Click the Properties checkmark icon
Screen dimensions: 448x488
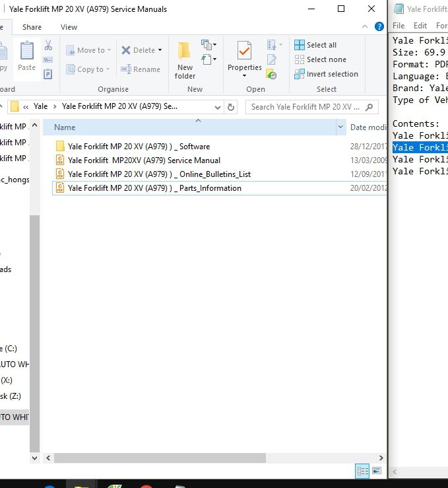(244, 50)
